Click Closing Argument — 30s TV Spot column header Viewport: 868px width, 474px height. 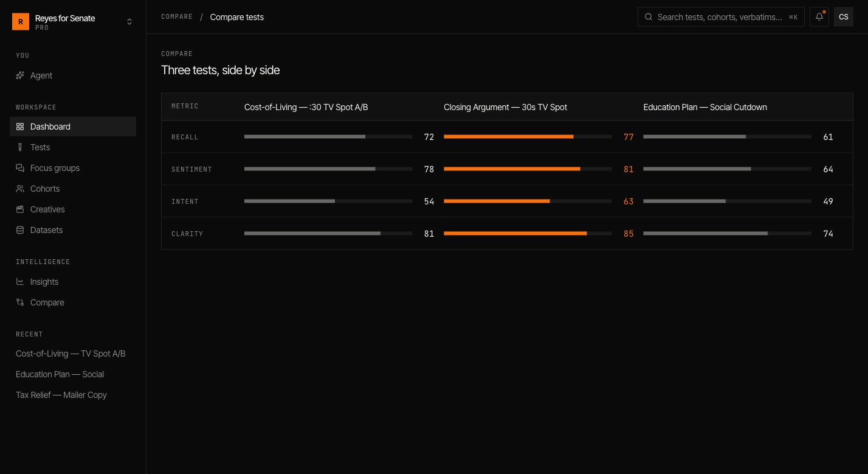505,107
